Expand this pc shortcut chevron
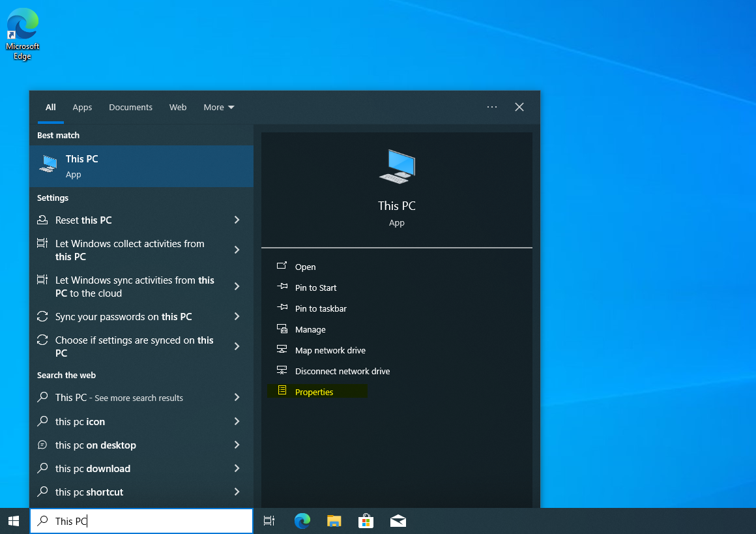 [x=237, y=492]
